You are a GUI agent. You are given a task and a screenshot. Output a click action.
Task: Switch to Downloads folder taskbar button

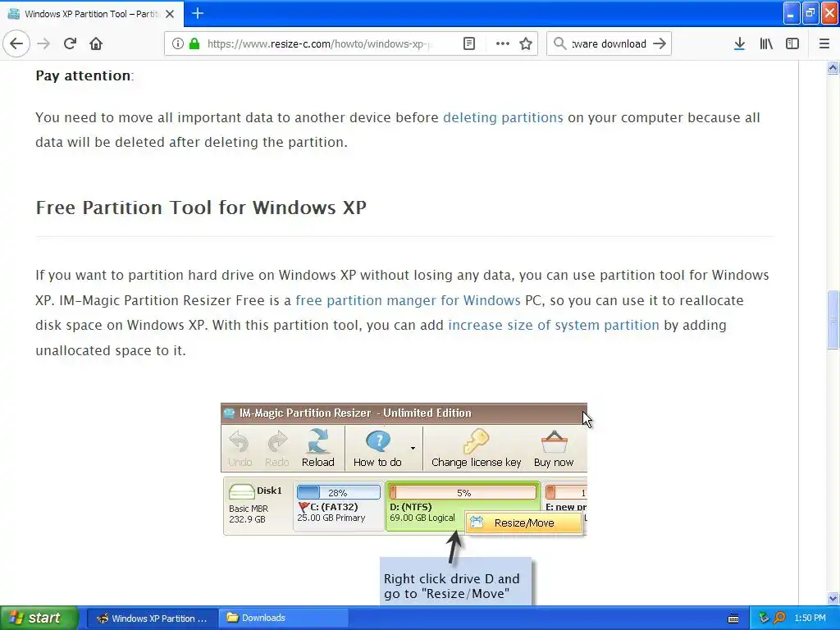(284, 618)
